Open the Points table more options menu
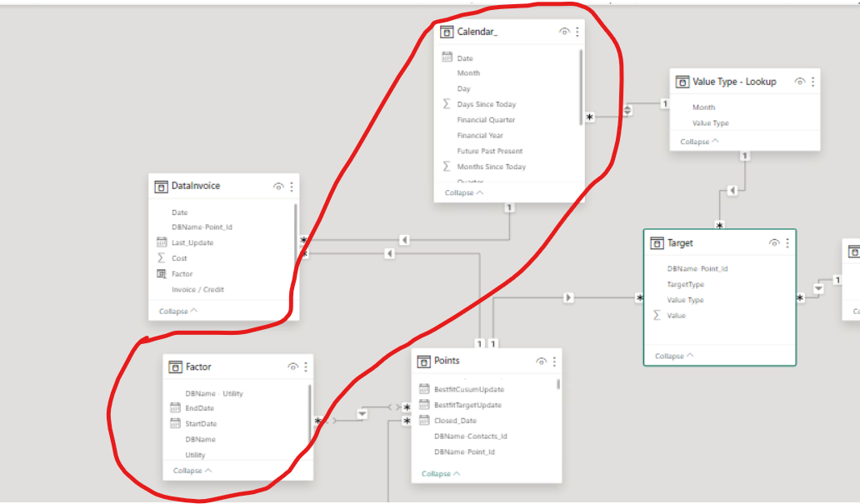 (x=554, y=362)
